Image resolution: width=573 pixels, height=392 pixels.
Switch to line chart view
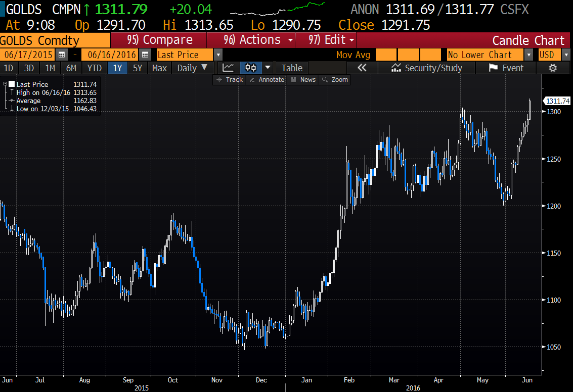(x=229, y=68)
